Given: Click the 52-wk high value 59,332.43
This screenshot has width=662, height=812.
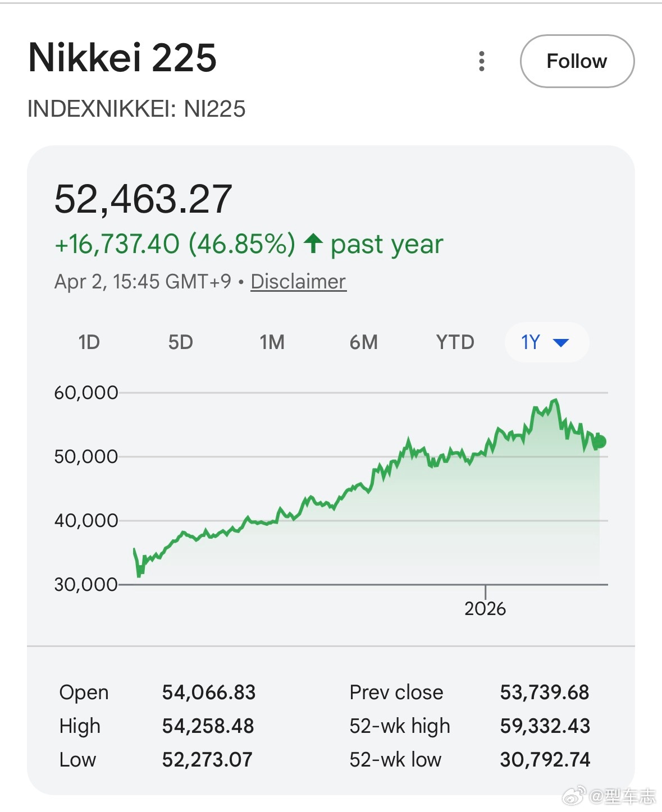Looking at the screenshot, I should tap(545, 726).
